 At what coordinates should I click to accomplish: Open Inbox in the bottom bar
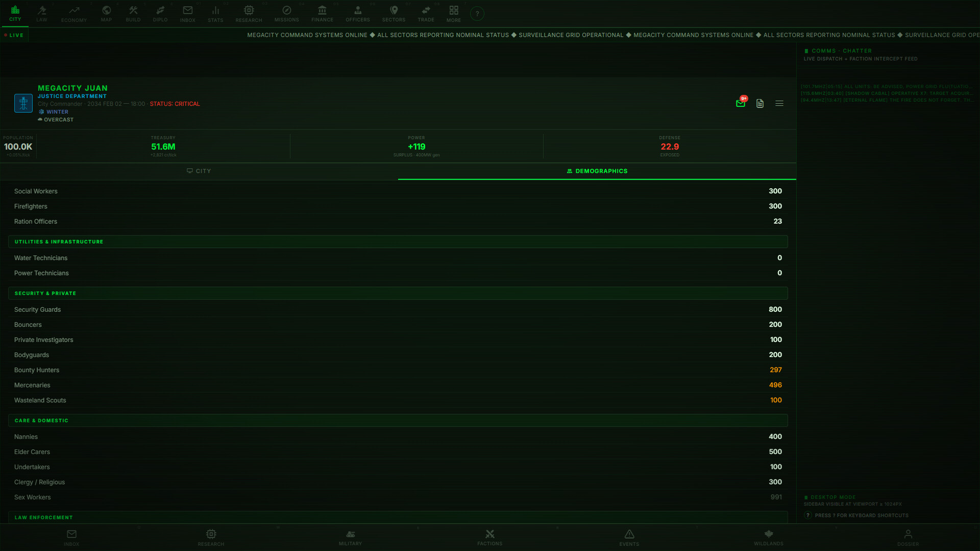point(71,538)
